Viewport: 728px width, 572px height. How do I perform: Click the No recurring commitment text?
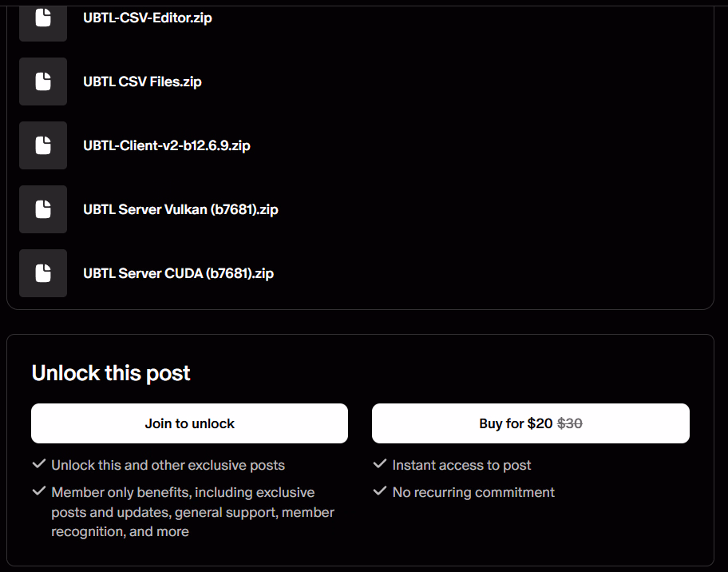473,492
